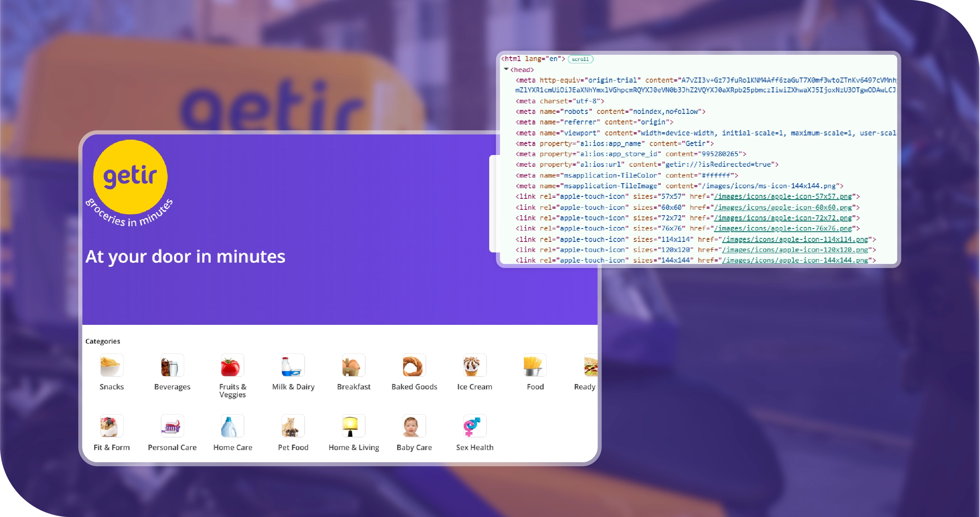Click the Pet Food category icon
This screenshot has width=980, height=517.
click(x=293, y=426)
